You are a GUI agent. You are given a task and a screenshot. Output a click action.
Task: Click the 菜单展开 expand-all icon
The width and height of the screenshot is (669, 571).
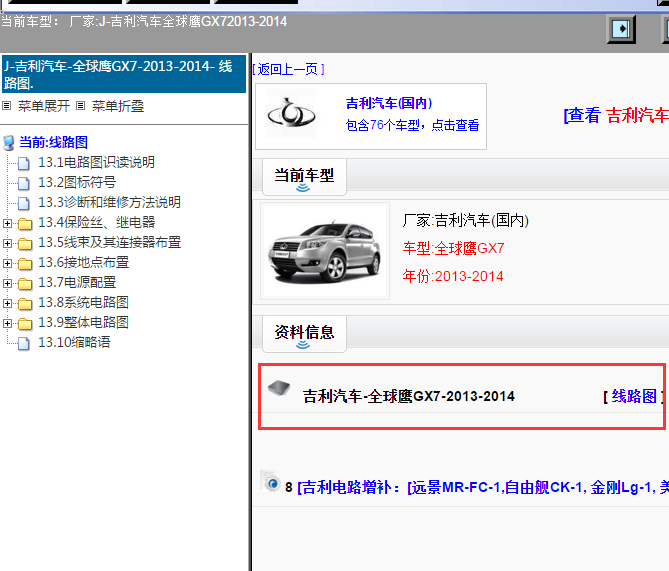[6, 105]
